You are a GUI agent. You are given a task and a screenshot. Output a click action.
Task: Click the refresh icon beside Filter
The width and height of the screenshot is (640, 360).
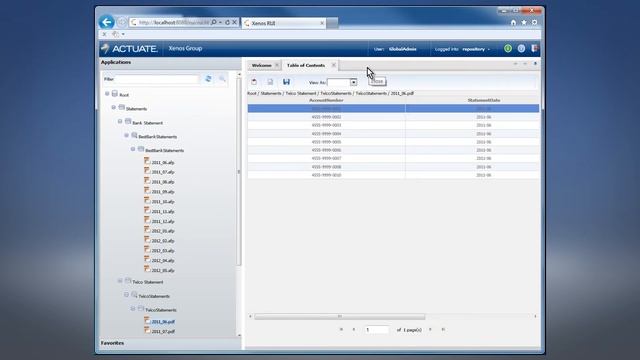coord(209,79)
